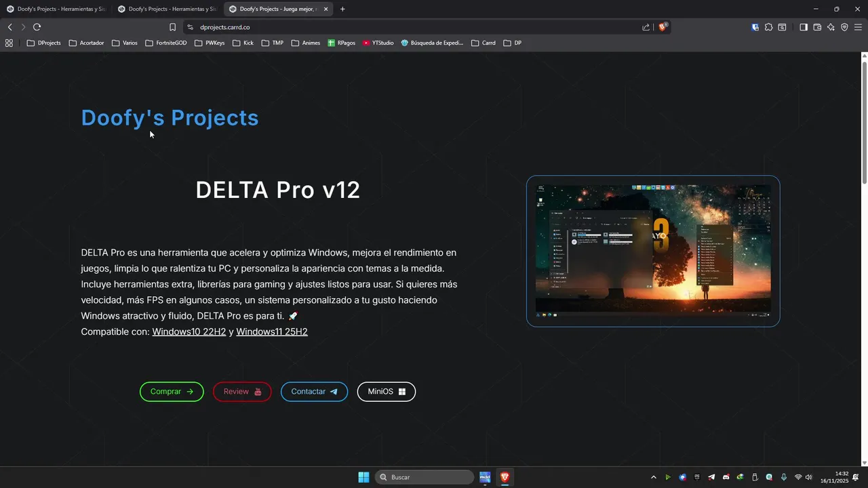This screenshot has height=488, width=868.
Task: Reload the current page
Action: click(37, 27)
